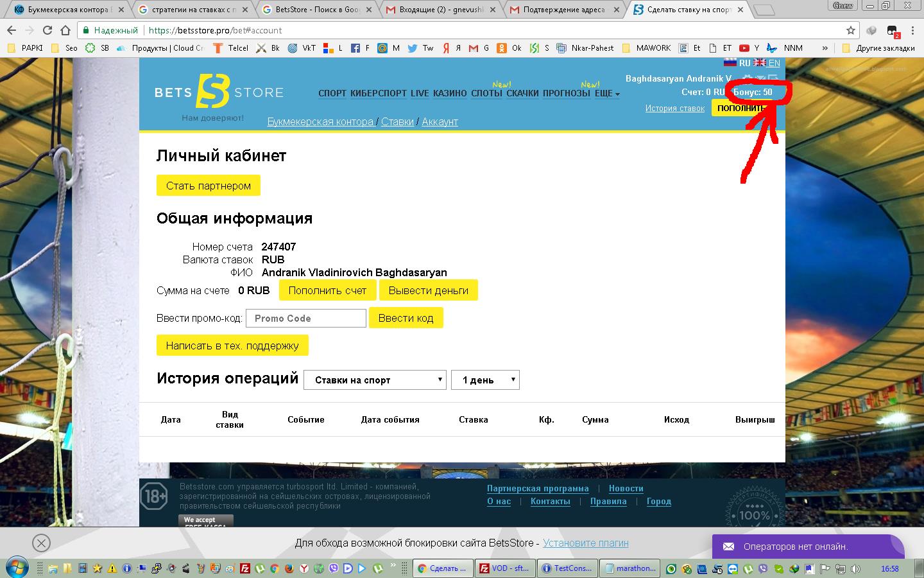Open TestCons taskbar window
The height and width of the screenshot is (578, 924).
pos(567,568)
